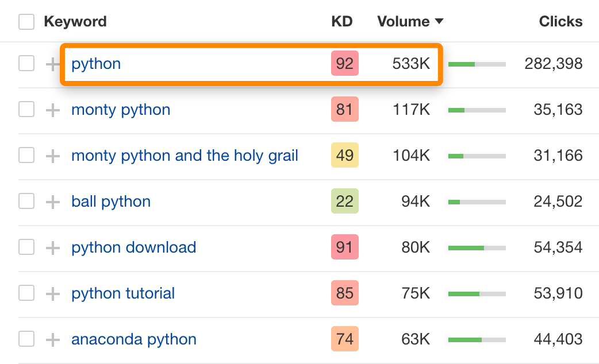This screenshot has height=364, width=599.
Task: Open the "anaconda python" keyword link
Action: point(133,339)
